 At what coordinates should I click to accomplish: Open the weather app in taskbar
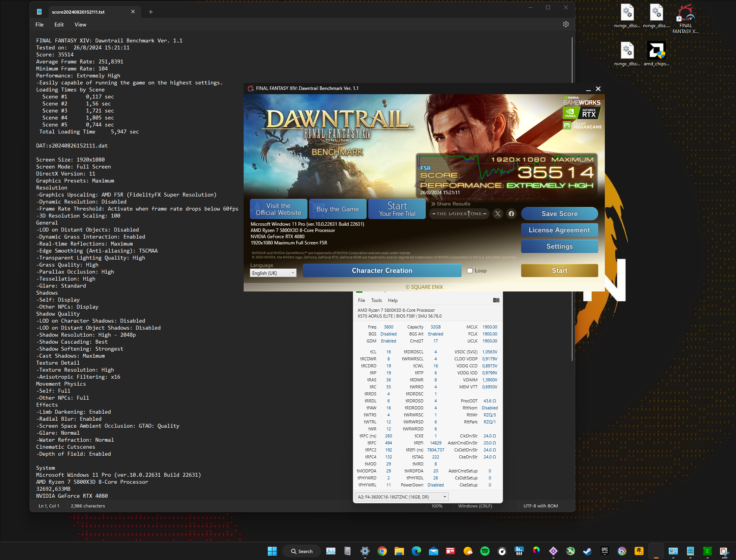click(467, 551)
